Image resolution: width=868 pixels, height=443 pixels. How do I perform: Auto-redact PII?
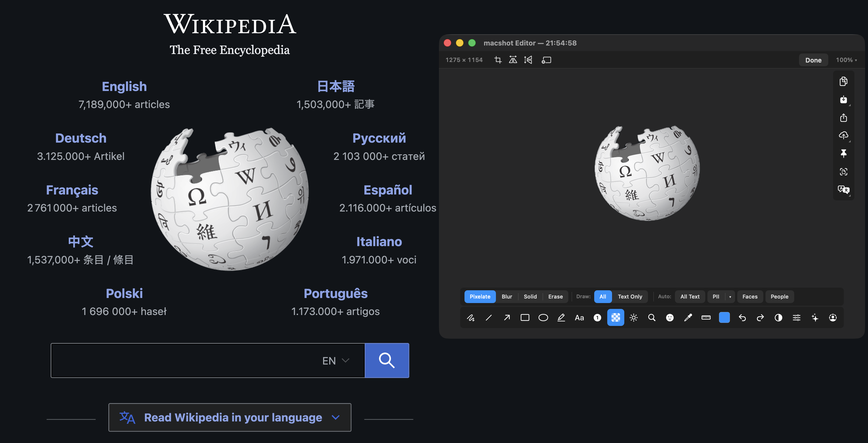[x=716, y=297]
